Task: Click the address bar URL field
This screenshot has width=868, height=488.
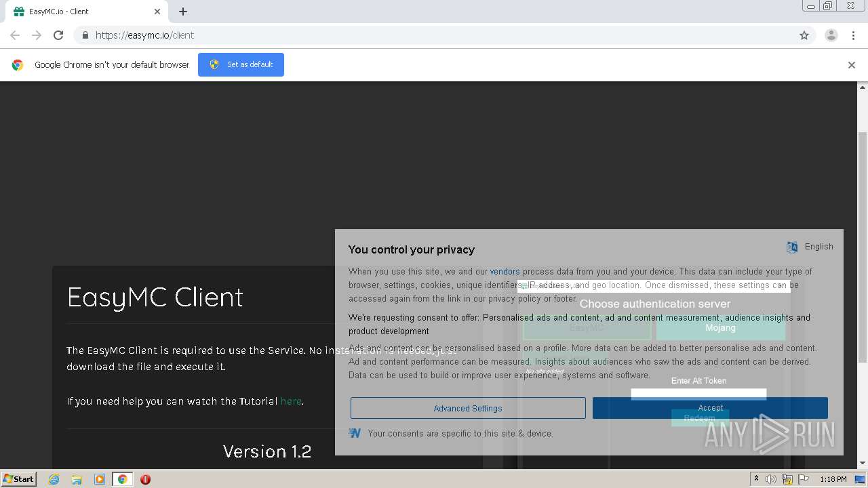Action: point(434,35)
